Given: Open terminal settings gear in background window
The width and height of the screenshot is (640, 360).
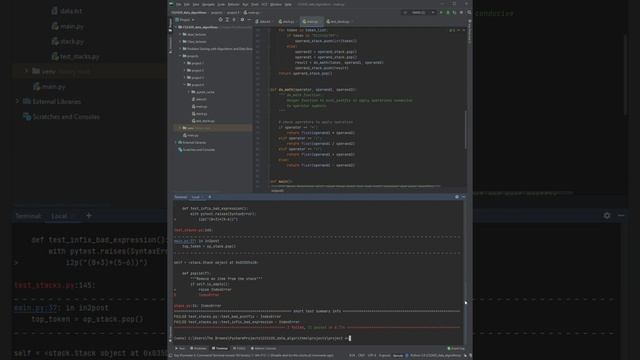Looking at the screenshot, I should [607, 216].
